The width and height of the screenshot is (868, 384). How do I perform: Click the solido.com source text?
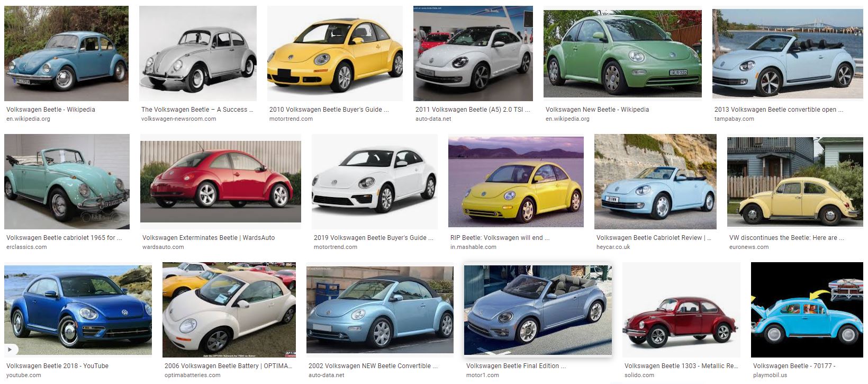pyautogui.click(x=639, y=376)
